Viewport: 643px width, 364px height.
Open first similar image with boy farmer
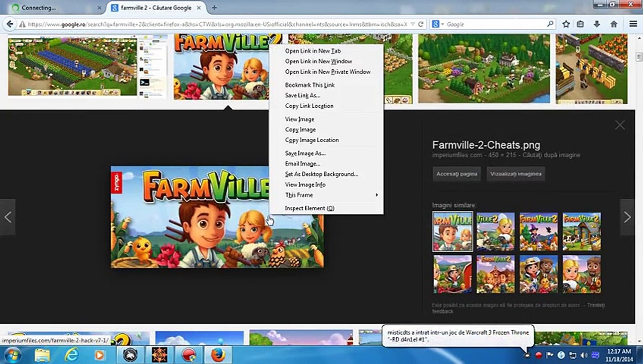click(x=452, y=232)
